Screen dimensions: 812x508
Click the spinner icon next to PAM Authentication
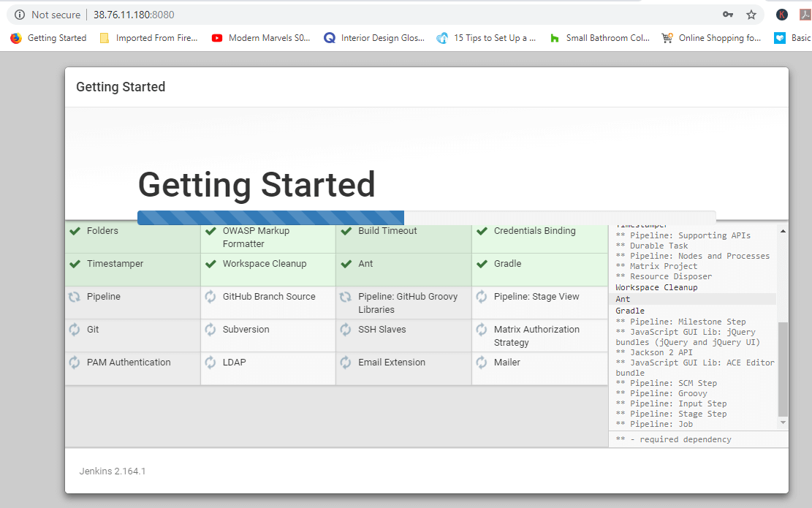click(x=75, y=363)
